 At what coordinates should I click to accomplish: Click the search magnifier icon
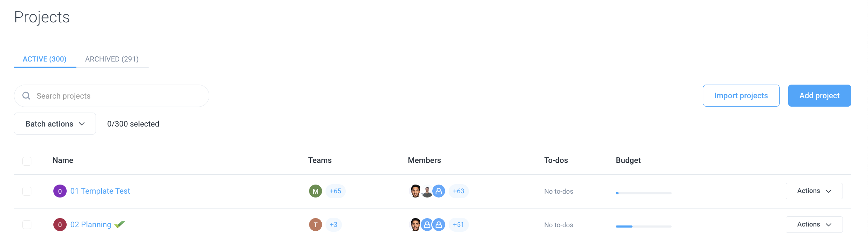point(26,95)
